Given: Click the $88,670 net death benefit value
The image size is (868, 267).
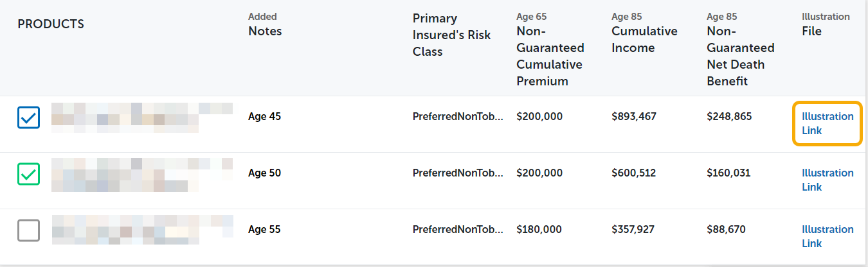Looking at the screenshot, I should (x=726, y=230).
